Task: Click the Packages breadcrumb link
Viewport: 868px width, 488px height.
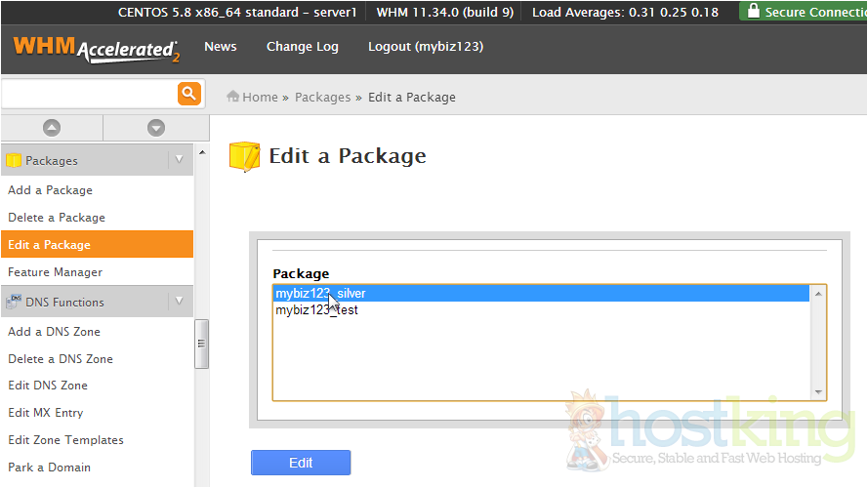Action: (322, 97)
